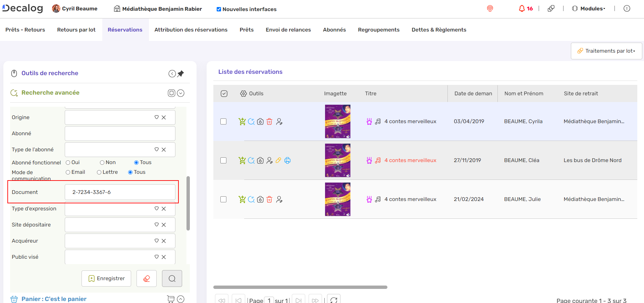Image resolution: width=644 pixels, height=303 pixels.
Task: Switch to Attribution des réservations tab
Action: 191,30
